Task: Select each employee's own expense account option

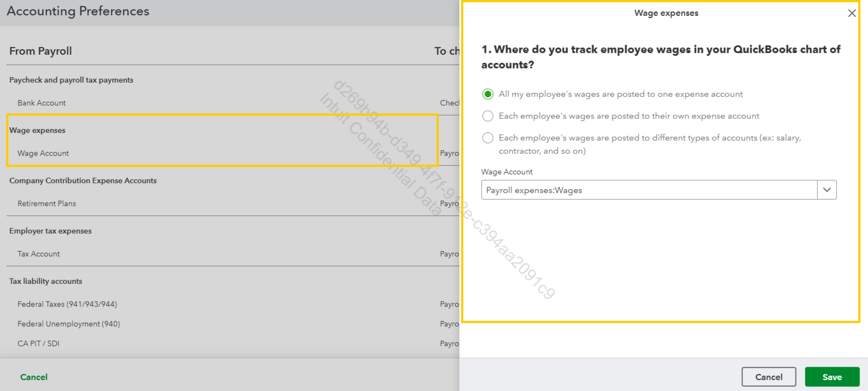Action: [488, 116]
